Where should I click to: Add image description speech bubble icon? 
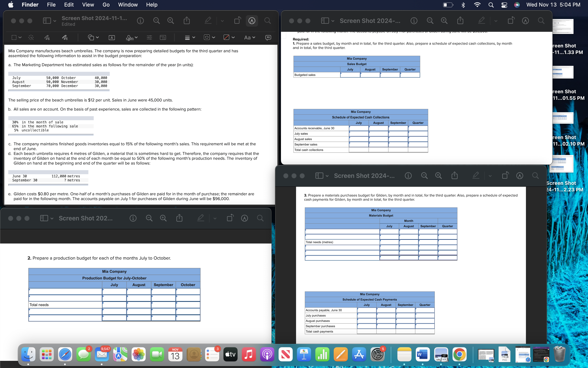[x=268, y=37]
